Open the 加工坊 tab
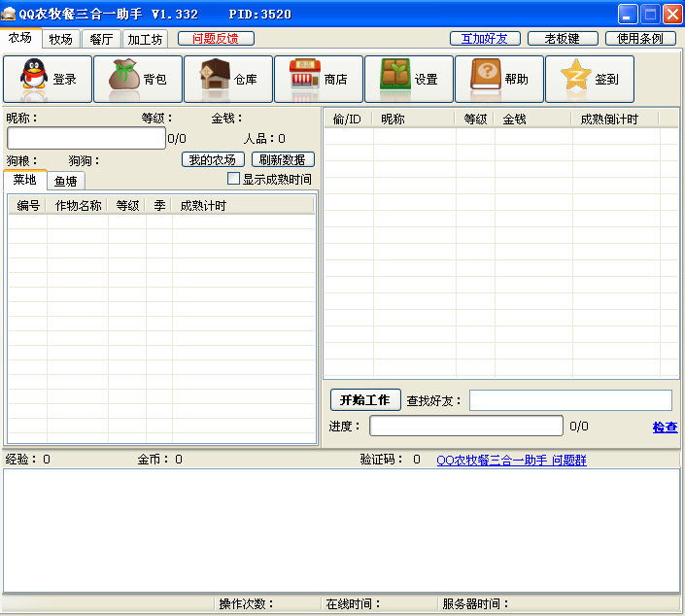685x616 pixels. point(144,39)
